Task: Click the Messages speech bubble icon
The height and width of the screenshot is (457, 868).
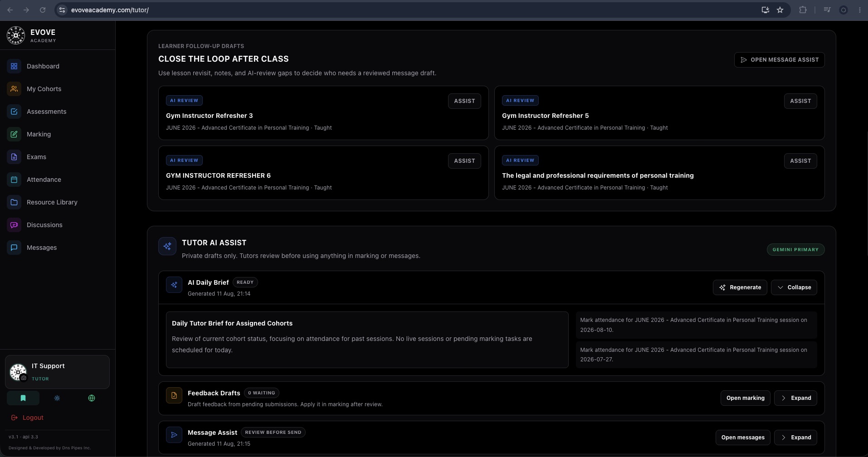Action: pos(14,248)
